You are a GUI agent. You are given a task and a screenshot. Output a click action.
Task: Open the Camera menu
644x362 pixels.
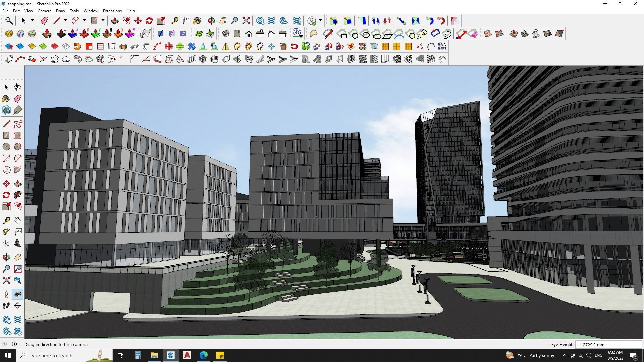pos(44,11)
